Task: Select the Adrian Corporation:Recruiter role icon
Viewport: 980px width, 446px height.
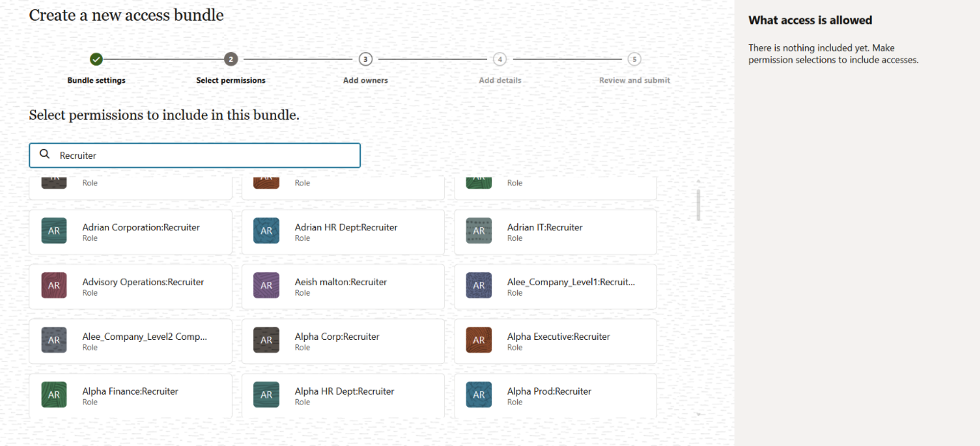Action: click(54, 231)
